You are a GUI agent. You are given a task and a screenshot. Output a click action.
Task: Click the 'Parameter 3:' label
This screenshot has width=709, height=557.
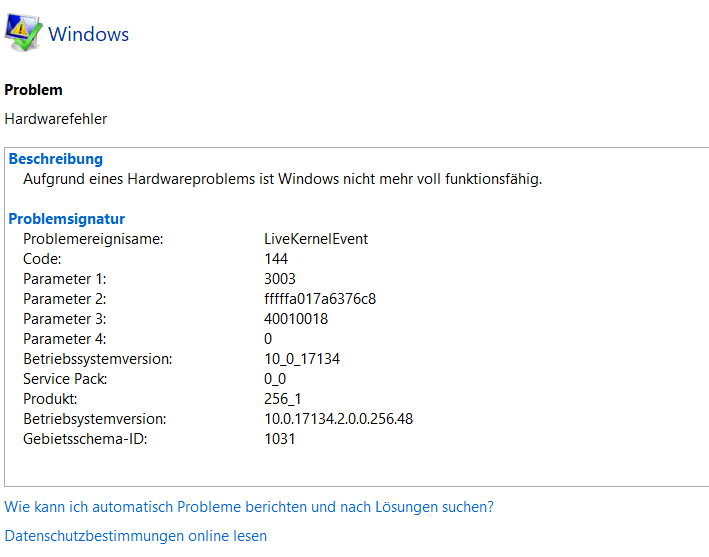[x=65, y=319]
